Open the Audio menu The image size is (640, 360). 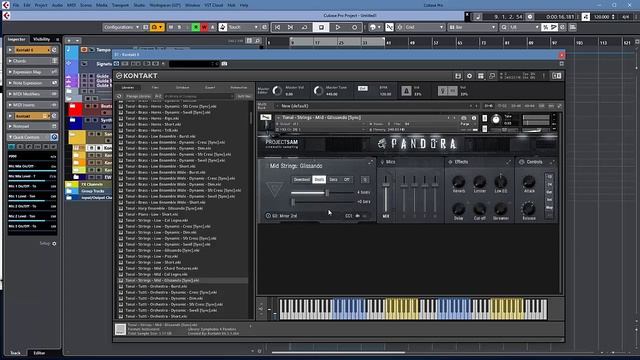click(58, 5)
